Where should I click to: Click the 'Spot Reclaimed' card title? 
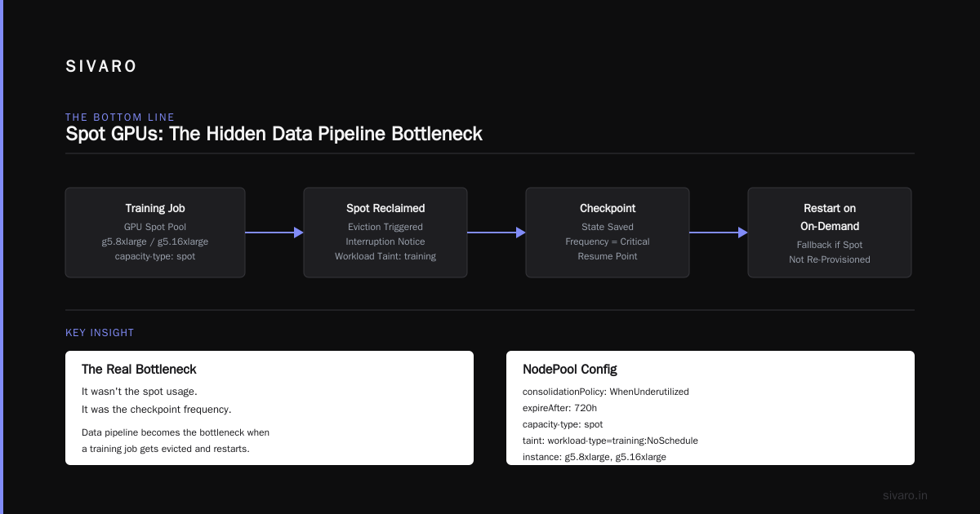click(385, 208)
